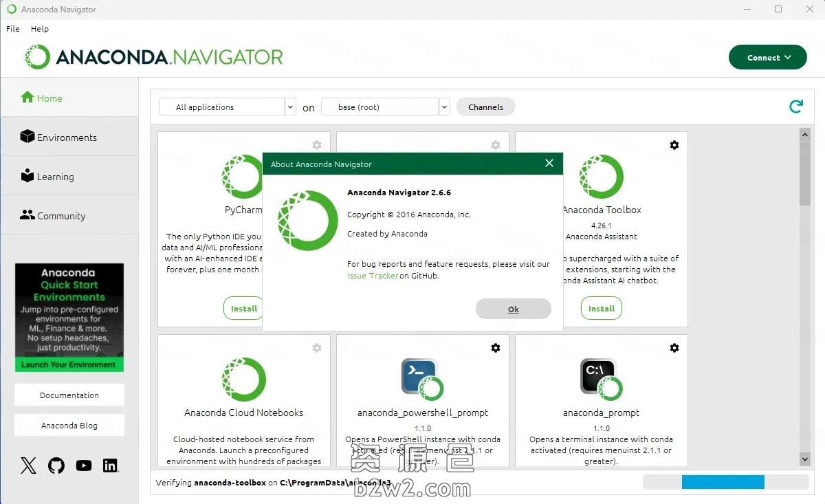Open the File menu
The image size is (825, 504).
[x=13, y=29]
